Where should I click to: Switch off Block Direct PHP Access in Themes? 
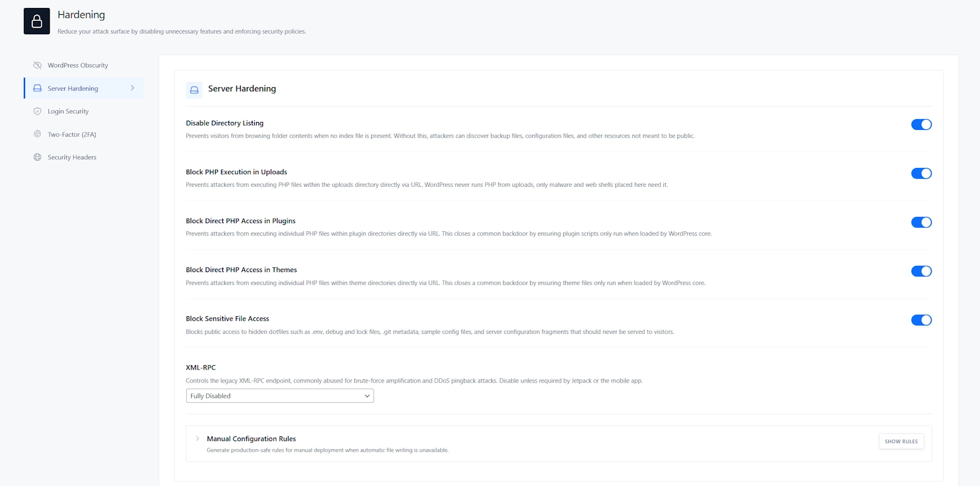coord(921,271)
